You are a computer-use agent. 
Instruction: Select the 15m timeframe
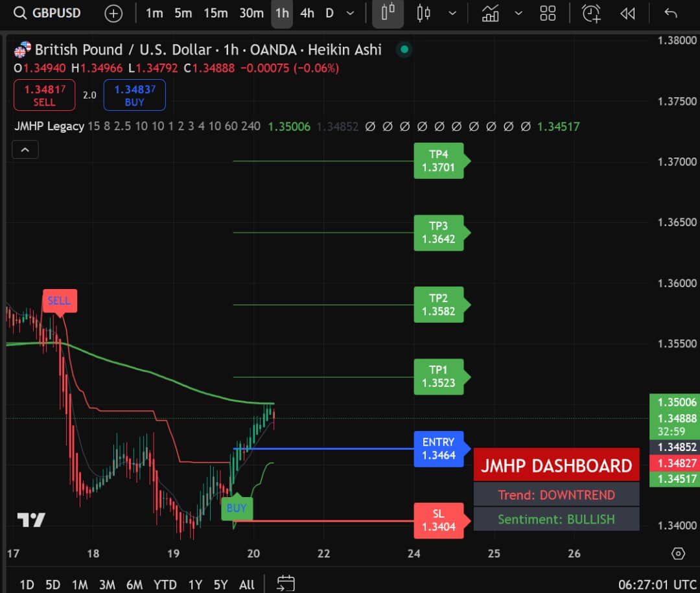(216, 14)
